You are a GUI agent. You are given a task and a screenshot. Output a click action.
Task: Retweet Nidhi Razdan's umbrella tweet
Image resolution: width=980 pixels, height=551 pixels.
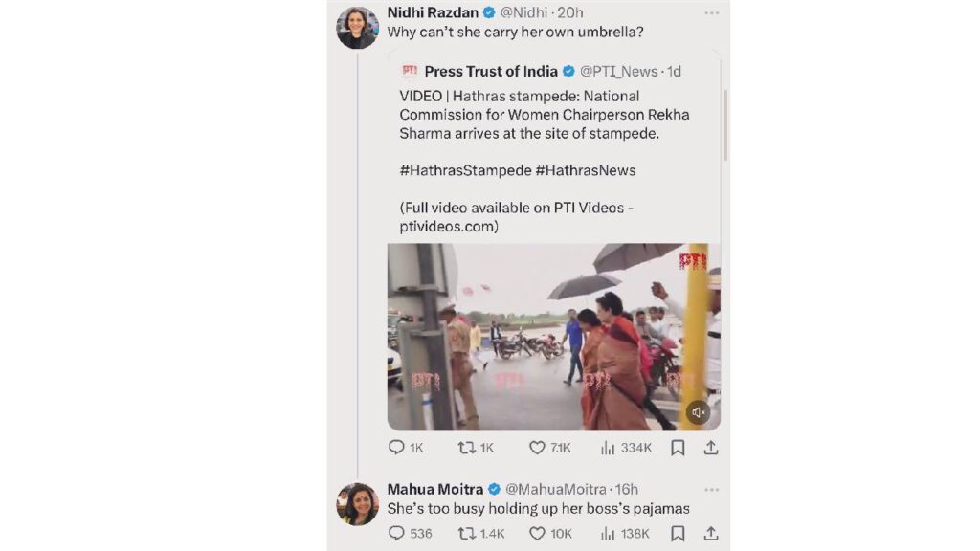(467, 448)
